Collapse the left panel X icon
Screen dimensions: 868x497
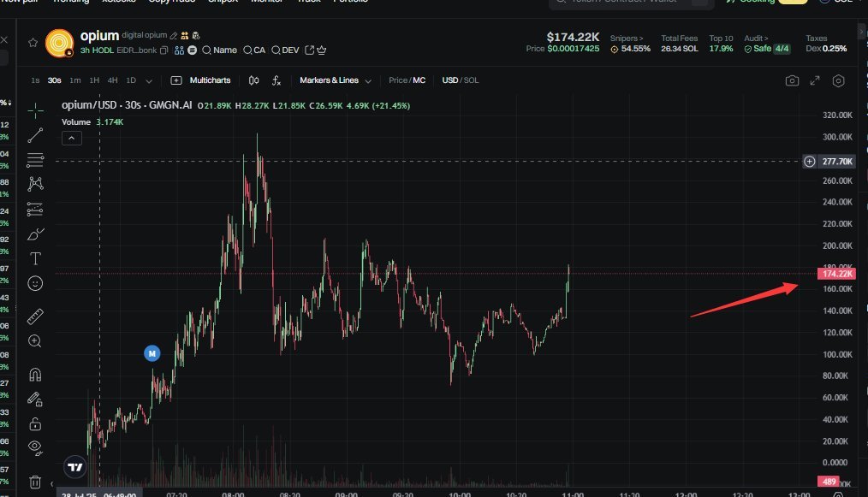4,40
